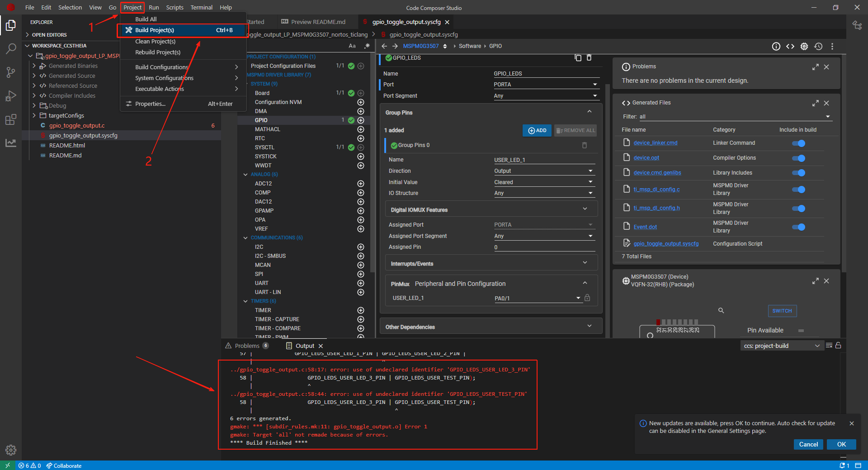Screen dimensions: 868x470
Task: Click the SysConfig forward navigation arrow
Action: [x=395, y=46]
